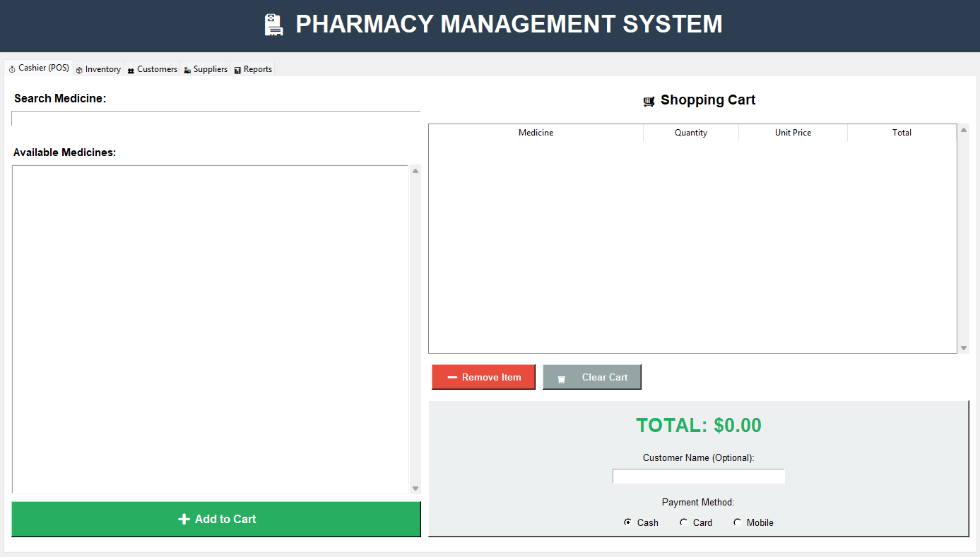This screenshot has height=557, width=980.
Task: Choose Card as payment method
Action: (683, 522)
